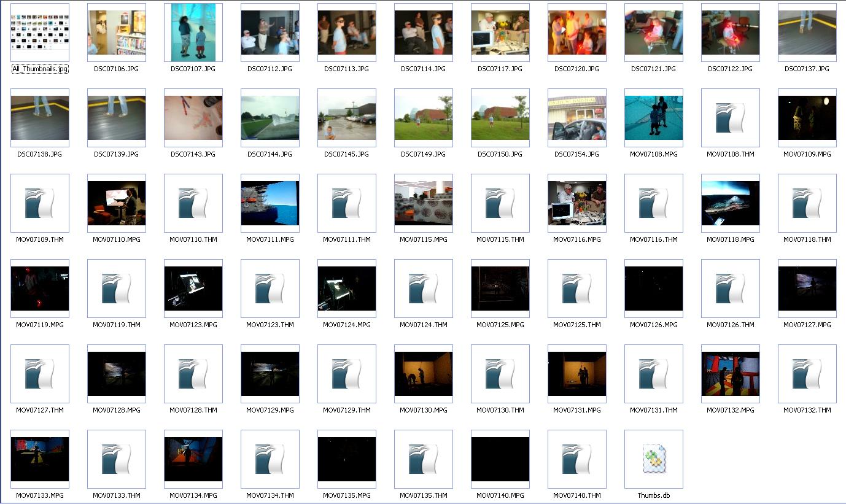Select the DSC07139.JPG photo thumbnail

(117, 118)
